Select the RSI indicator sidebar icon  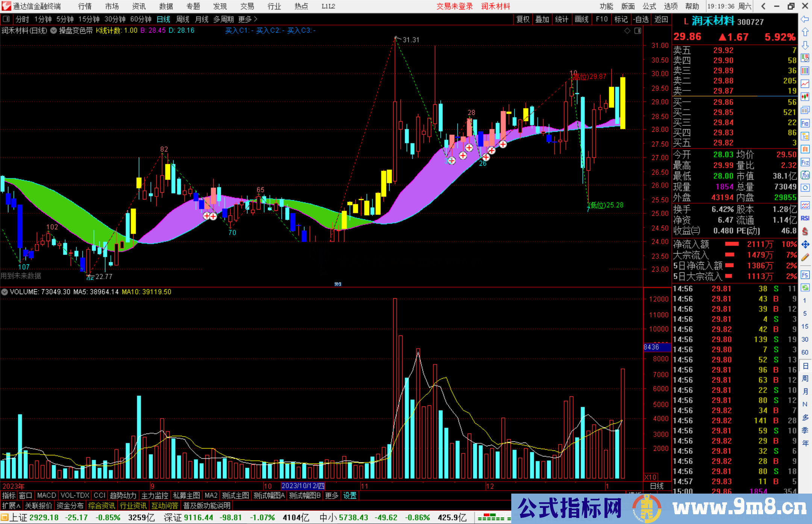coord(805,218)
